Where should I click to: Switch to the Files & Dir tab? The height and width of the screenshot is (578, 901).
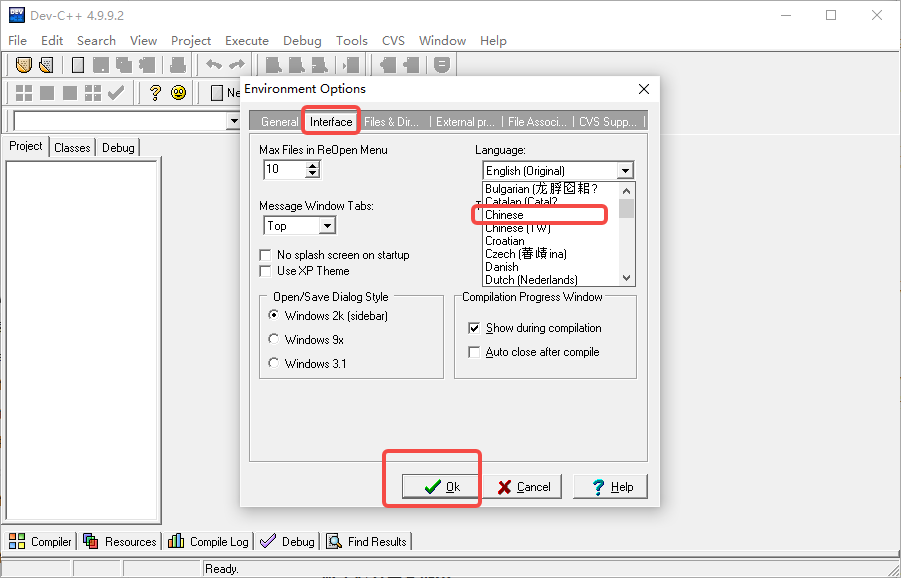coord(391,122)
